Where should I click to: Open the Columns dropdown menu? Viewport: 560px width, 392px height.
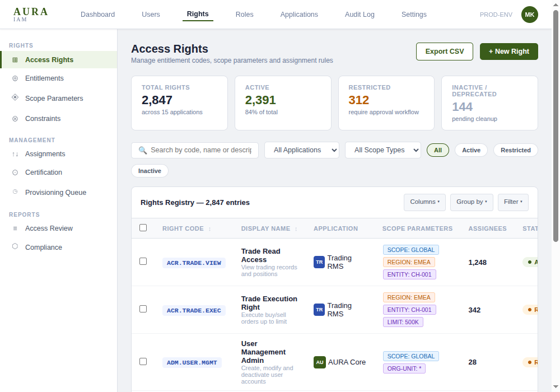point(424,202)
